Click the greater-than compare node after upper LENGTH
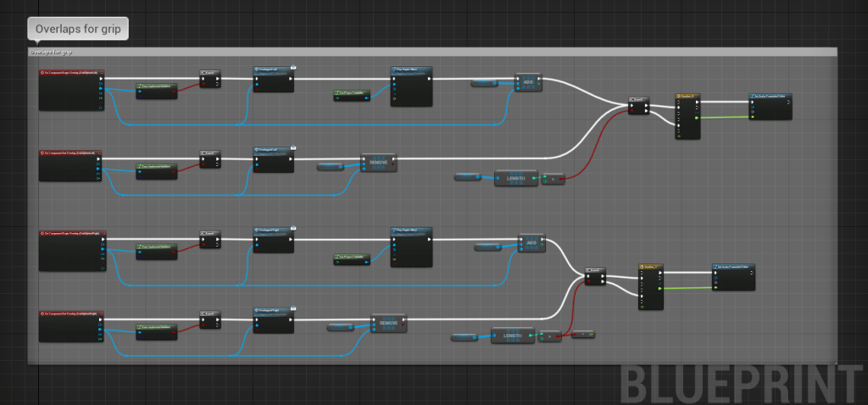 coord(552,179)
